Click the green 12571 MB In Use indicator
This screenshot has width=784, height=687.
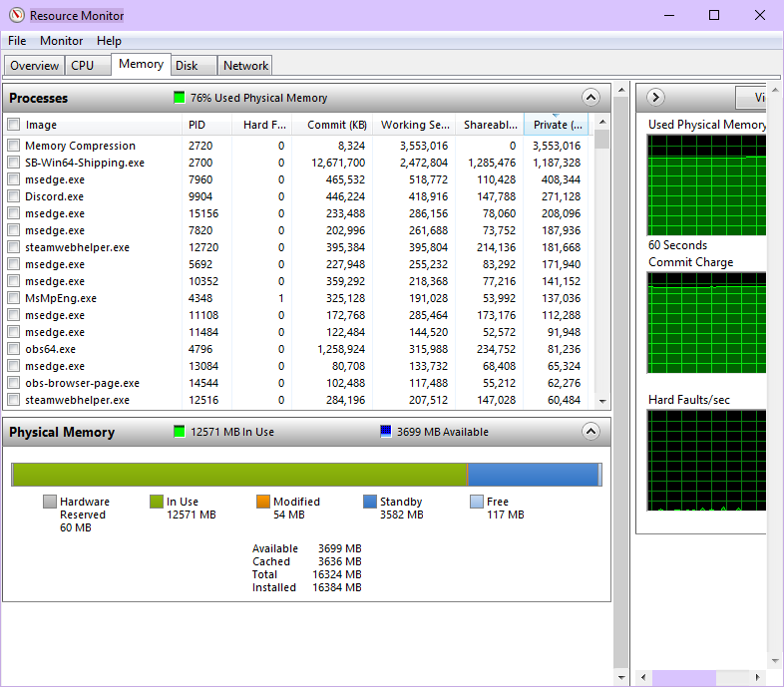click(179, 431)
